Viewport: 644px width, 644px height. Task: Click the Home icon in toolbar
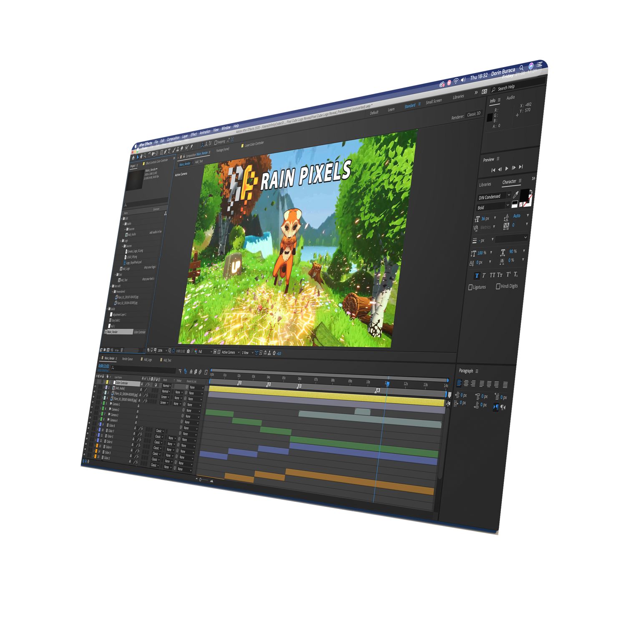[133, 158]
